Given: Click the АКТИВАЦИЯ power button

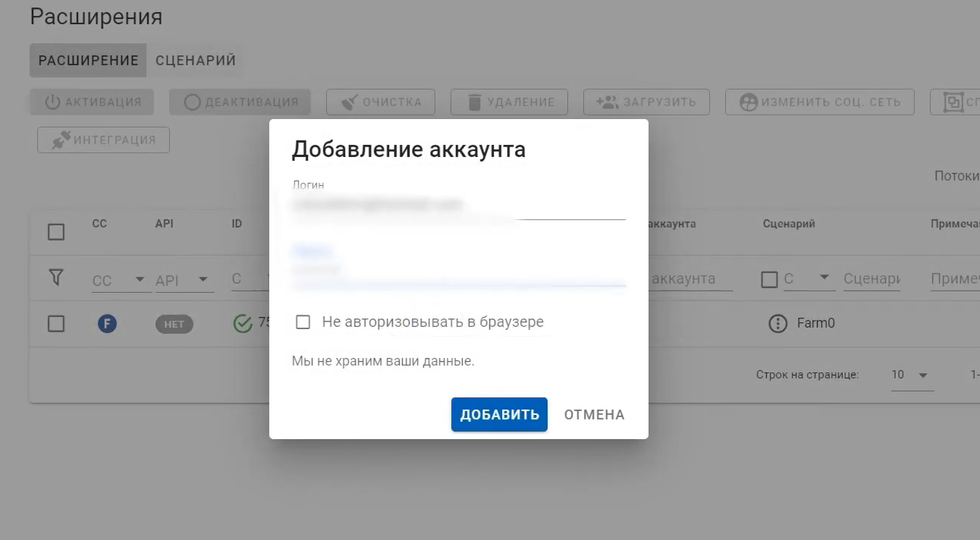Looking at the screenshot, I should [x=92, y=102].
